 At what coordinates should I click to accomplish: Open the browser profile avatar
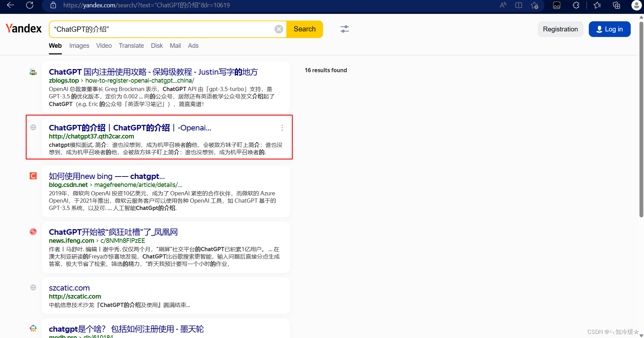(x=636, y=5)
